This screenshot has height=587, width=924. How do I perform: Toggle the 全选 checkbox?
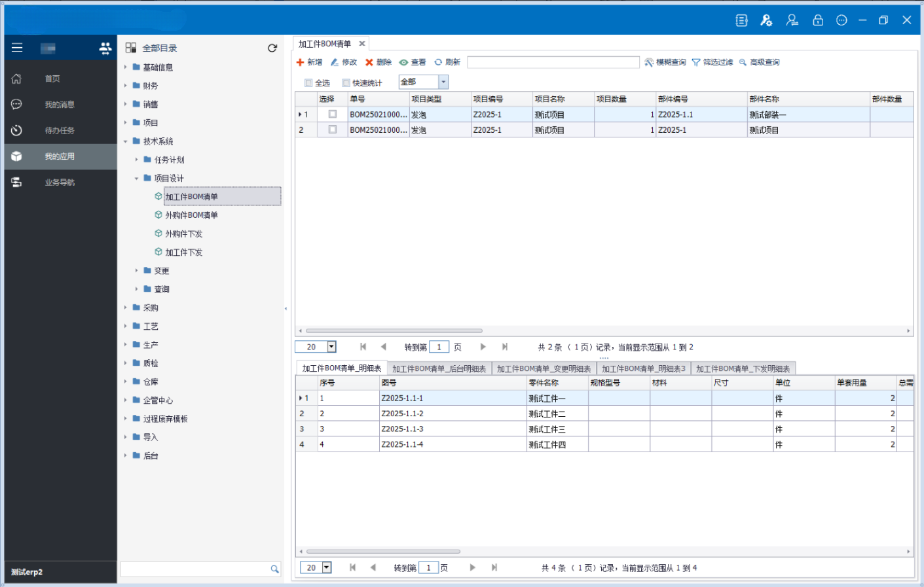coord(308,83)
